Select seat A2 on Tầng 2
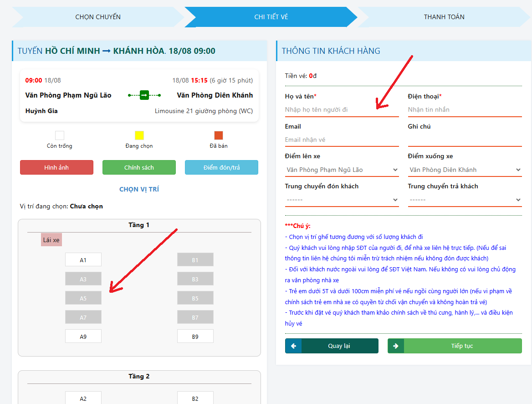Image resolution: width=532 pixels, height=404 pixels. click(x=83, y=398)
